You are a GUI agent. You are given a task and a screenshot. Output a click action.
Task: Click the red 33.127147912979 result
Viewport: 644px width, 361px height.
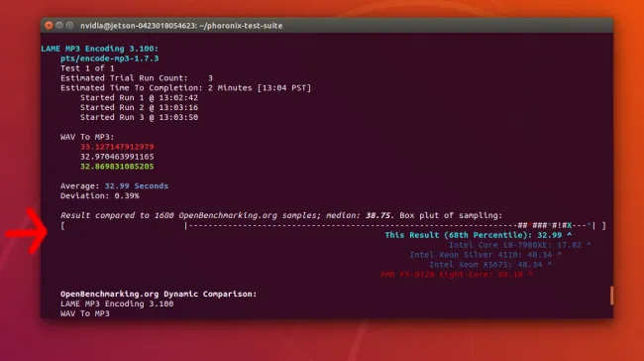(x=117, y=147)
